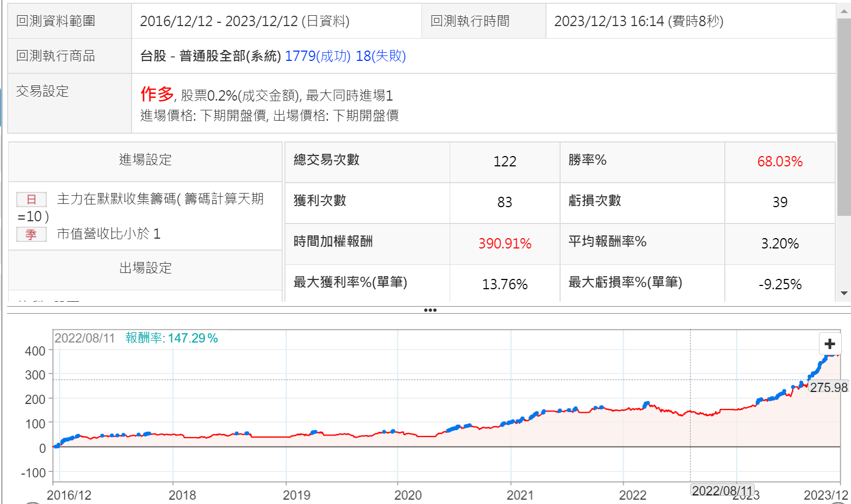
Task: Click the 報酬率 147.29% chart readout
Action: [x=171, y=338]
